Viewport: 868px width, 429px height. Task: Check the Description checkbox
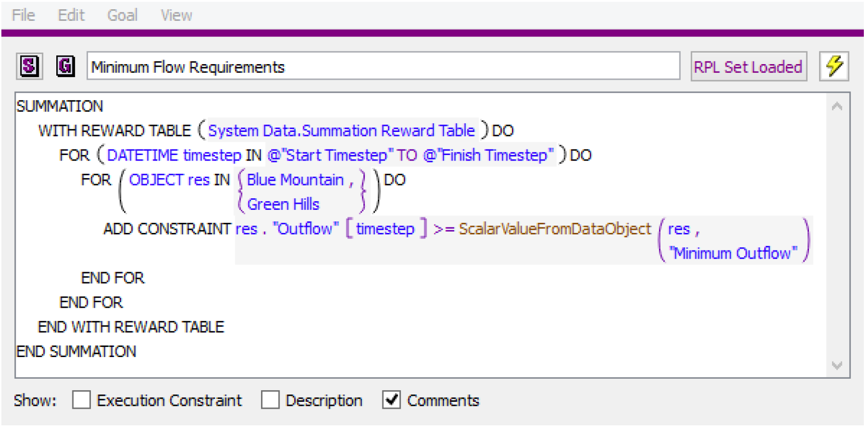(x=270, y=400)
